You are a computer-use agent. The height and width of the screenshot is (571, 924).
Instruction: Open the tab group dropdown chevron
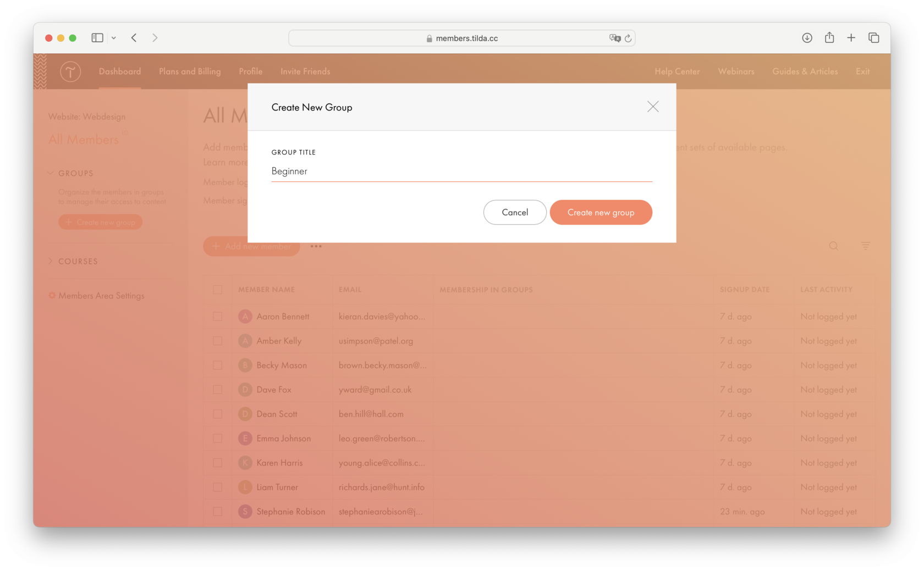point(114,37)
